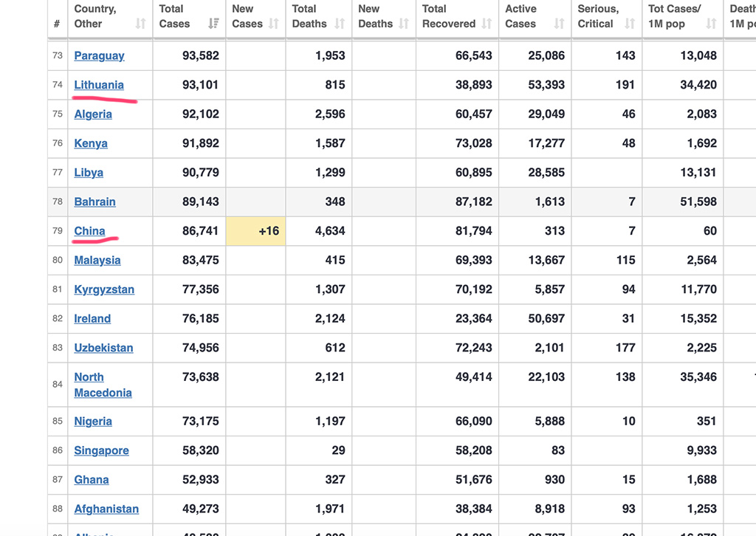Select China's total deaths value 4,634

330,231
